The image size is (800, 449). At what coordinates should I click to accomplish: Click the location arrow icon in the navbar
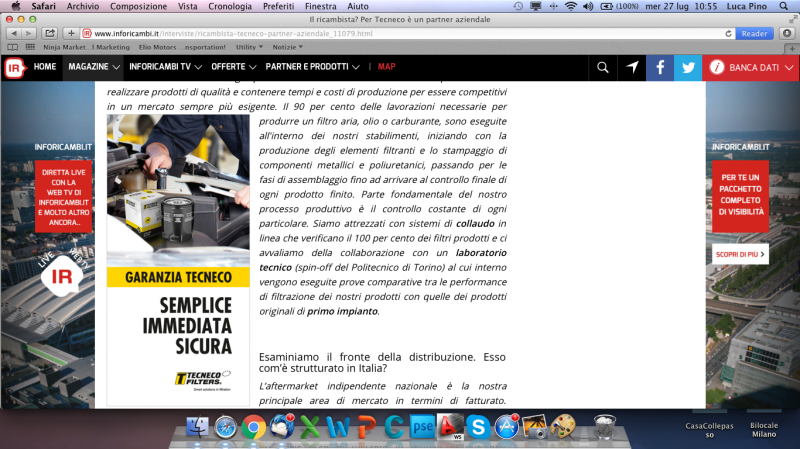[x=632, y=67]
